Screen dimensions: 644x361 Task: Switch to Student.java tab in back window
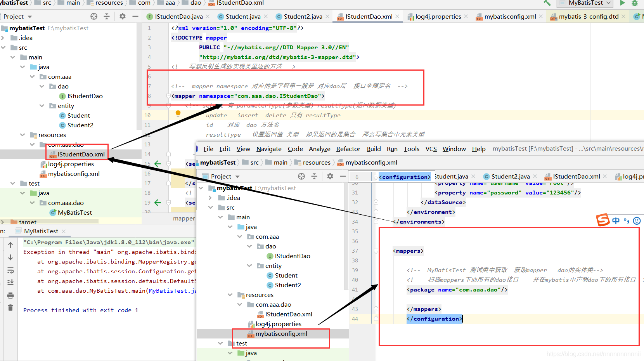tap(243, 16)
